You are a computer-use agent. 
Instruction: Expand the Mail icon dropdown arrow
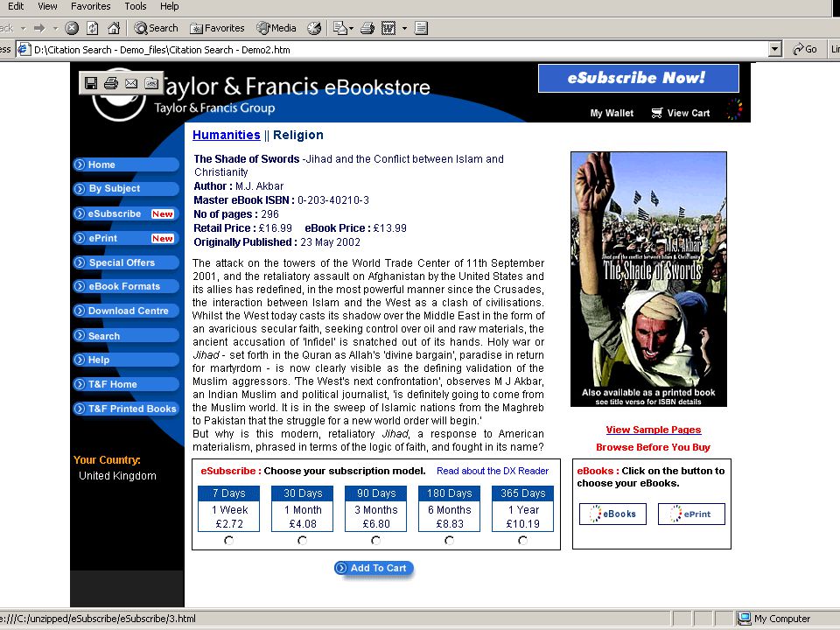352,28
